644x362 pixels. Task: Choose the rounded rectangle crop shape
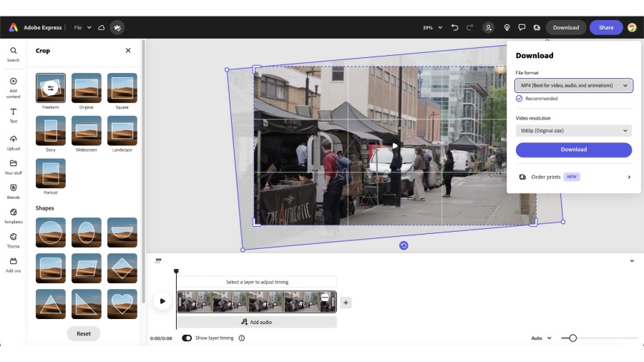tap(51, 268)
